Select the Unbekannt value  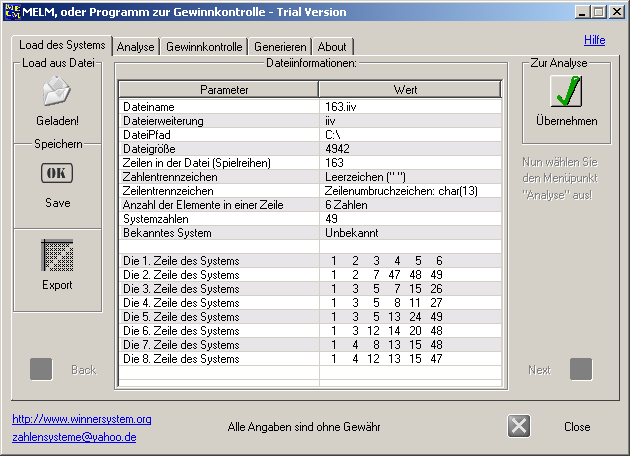pyautogui.click(x=411, y=233)
